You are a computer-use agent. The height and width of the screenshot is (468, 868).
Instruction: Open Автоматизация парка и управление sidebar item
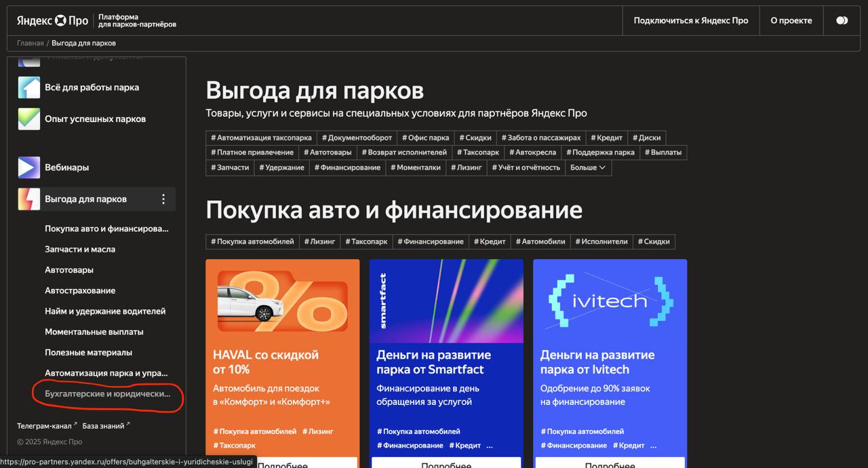(x=106, y=373)
